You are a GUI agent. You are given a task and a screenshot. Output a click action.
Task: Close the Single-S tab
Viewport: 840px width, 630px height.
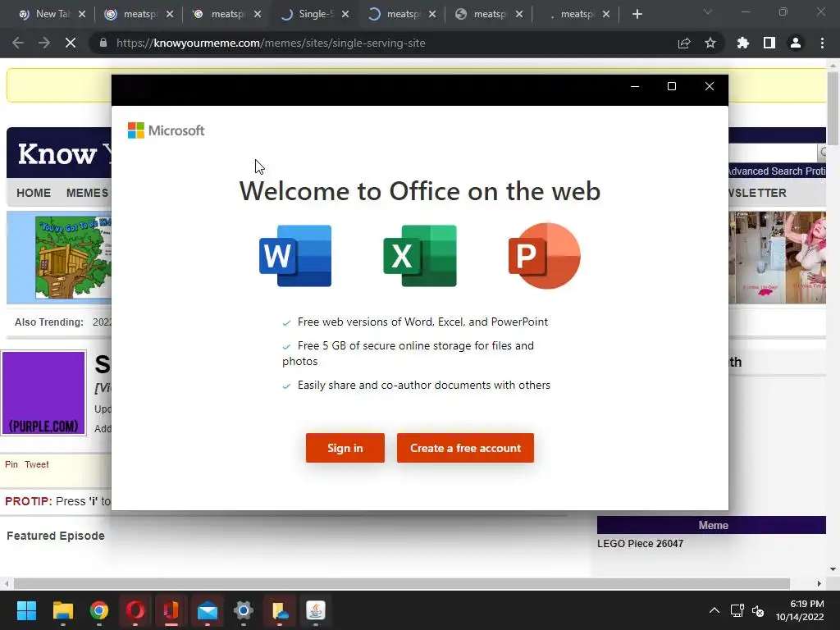coord(345,14)
